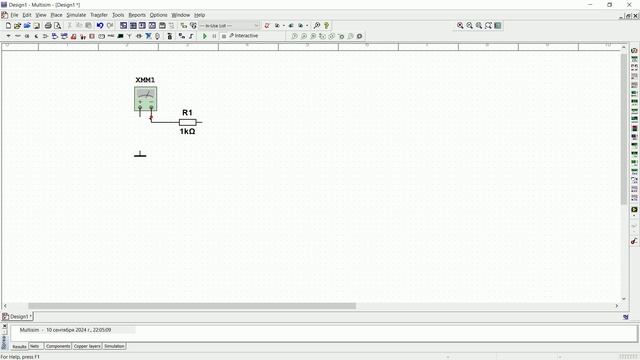Screen dimensions: 640x360
Task: Undo the last action
Action: [x=100, y=25]
